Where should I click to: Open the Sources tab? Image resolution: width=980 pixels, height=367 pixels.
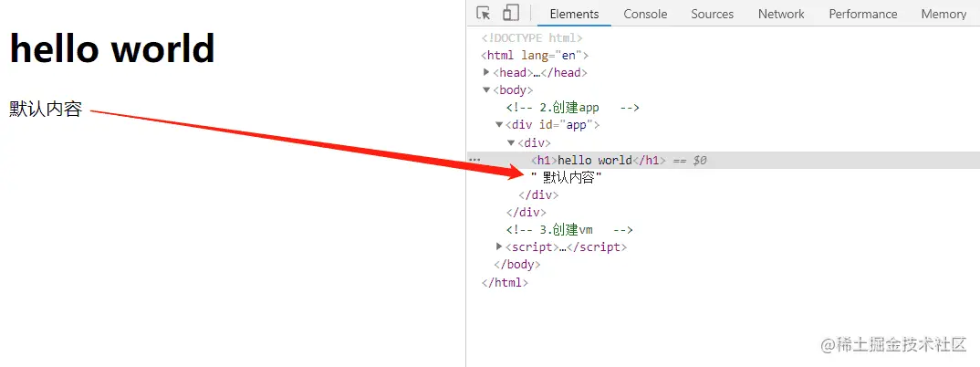pyautogui.click(x=712, y=14)
